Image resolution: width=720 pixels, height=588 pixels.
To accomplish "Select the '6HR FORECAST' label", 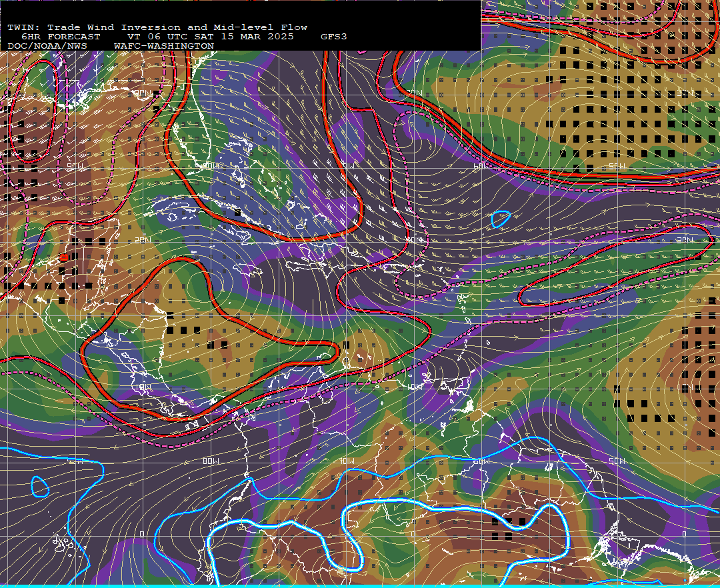I will (61, 37).
